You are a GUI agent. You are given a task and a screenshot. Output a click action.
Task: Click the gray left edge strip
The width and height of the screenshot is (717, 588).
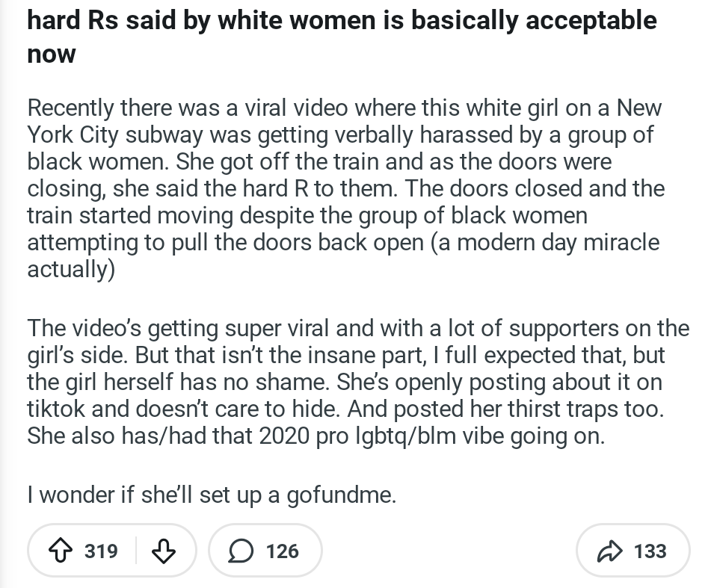tap(3, 299)
